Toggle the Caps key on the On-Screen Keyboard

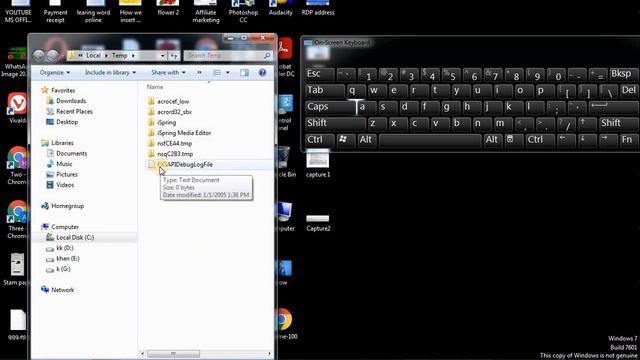(x=330, y=107)
